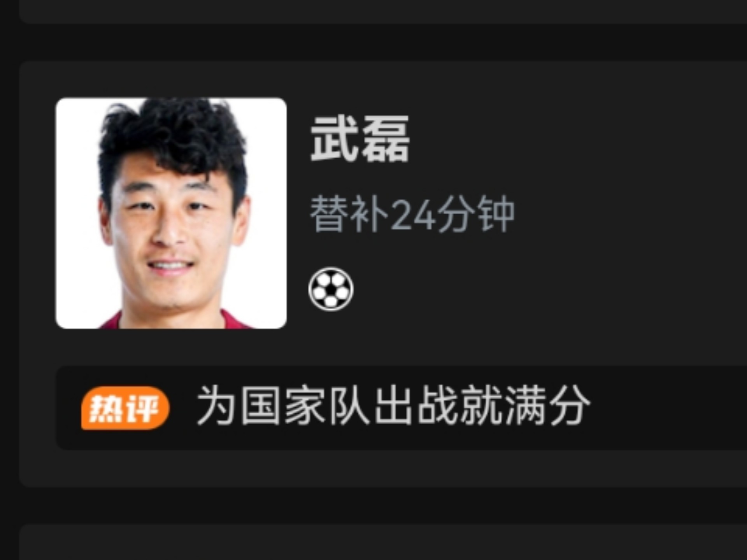Tap the character 热 in the orange badge
The height and width of the screenshot is (560, 747).
(x=104, y=408)
